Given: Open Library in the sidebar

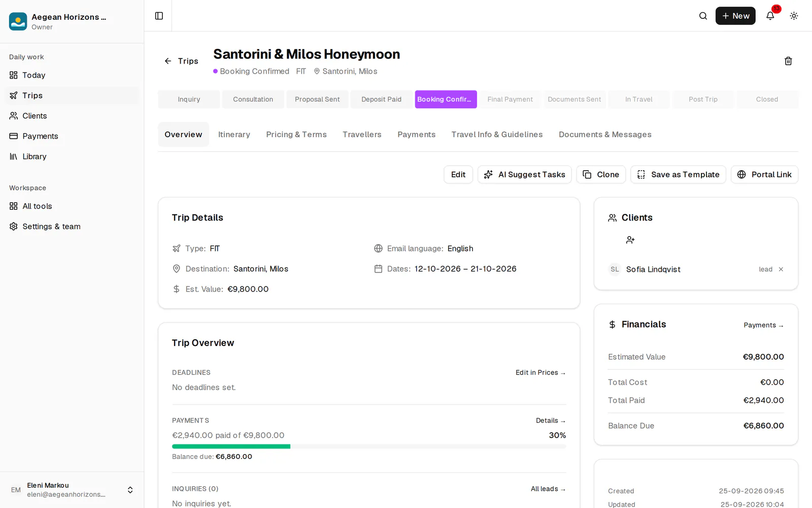Looking at the screenshot, I should [72, 156].
